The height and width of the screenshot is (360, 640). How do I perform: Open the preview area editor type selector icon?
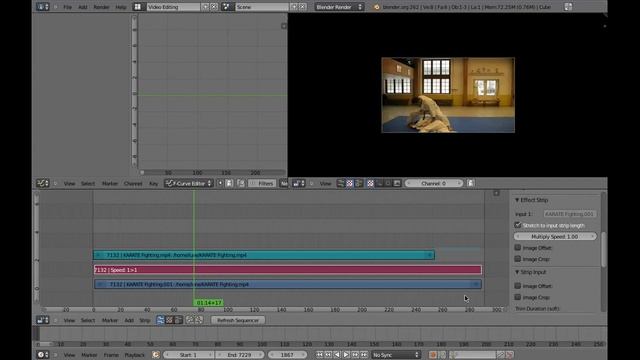(299, 183)
